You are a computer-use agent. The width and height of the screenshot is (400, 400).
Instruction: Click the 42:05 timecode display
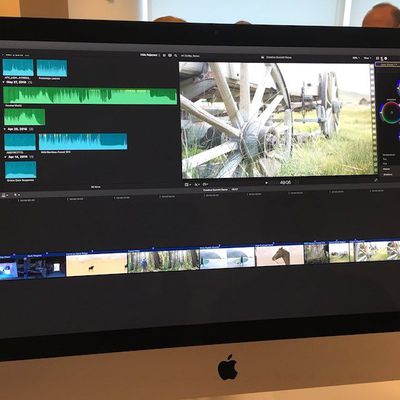point(285,183)
